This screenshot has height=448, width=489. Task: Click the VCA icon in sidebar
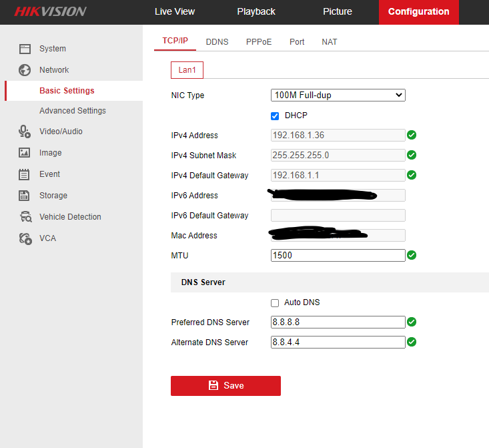click(x=25, y=238)
